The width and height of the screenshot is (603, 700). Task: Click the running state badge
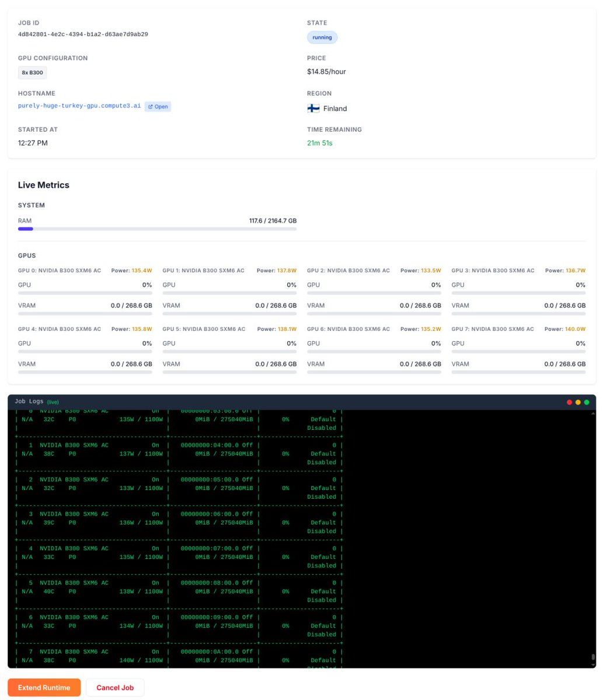pos(322,37)
